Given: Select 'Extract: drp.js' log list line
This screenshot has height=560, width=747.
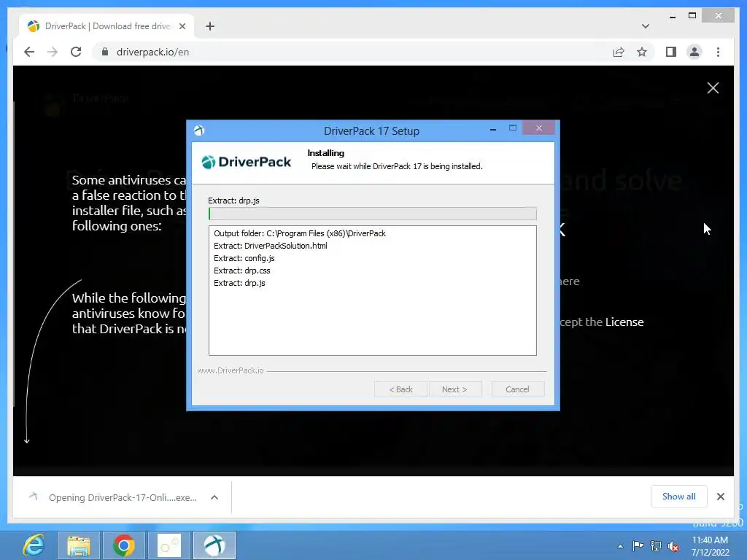Looking at the screenshot, I should click(239, 283).
